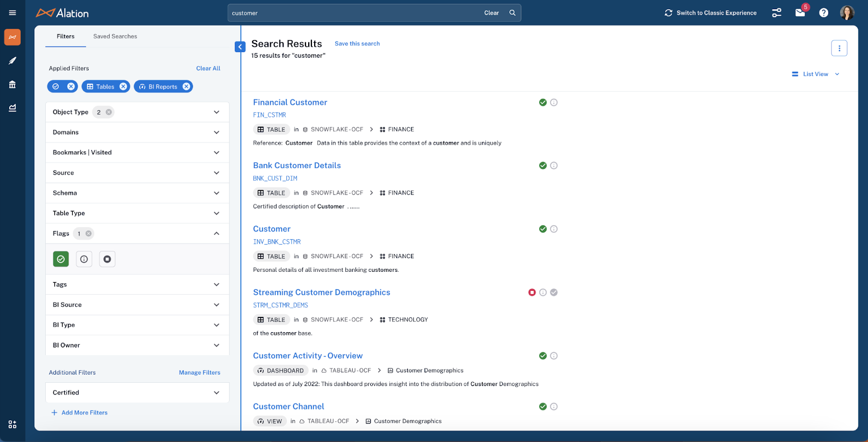Click endorsement icon on Bank Customer Details
The height and width of the screenshot is (442, 868).
[x=542, y=166]
